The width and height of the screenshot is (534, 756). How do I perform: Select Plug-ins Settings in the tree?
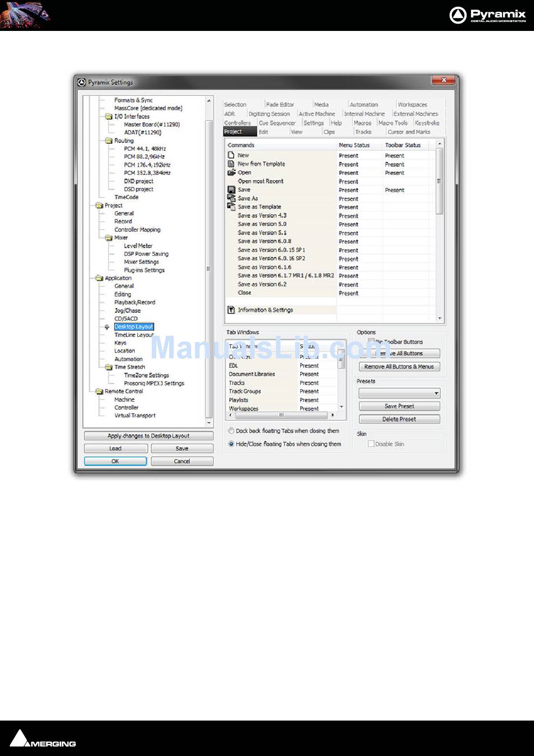click(x=144, y=270)
